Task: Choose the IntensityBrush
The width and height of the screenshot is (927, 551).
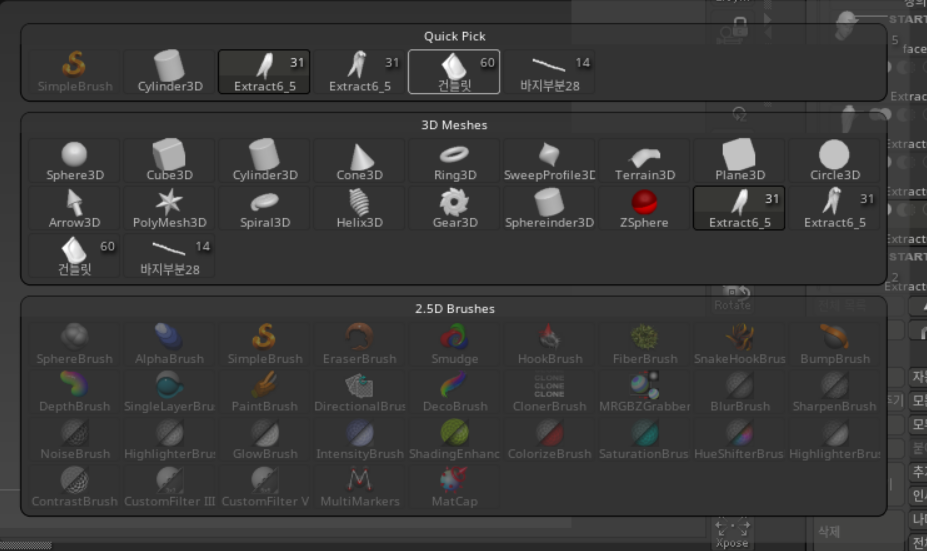Action: click(x=359, y=439)
